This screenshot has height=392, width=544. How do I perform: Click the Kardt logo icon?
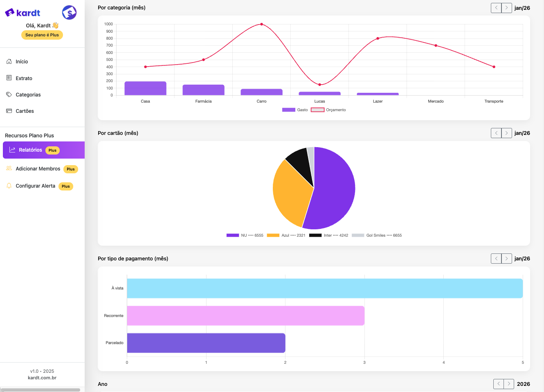(10, 13)
